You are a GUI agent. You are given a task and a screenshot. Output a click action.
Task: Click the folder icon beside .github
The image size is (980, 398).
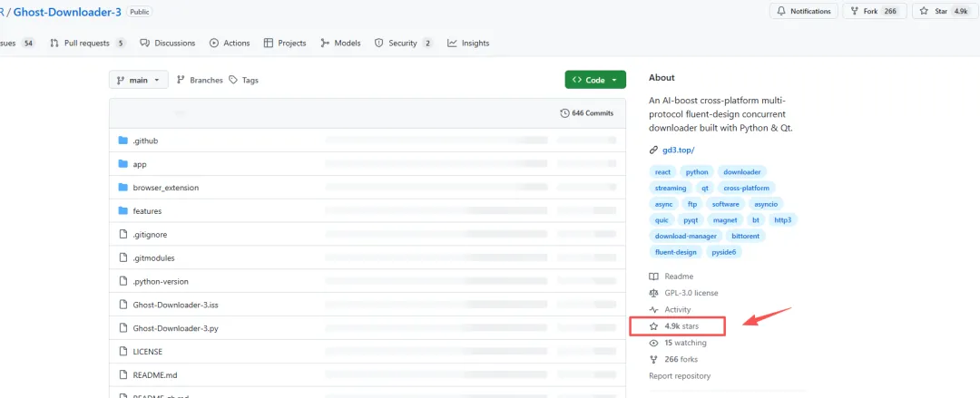point(122,141)
